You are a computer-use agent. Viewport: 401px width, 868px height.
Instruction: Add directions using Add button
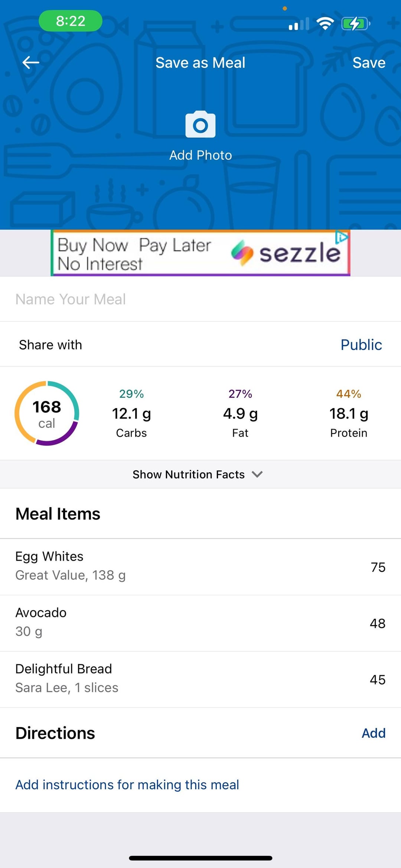pos(374,733)
